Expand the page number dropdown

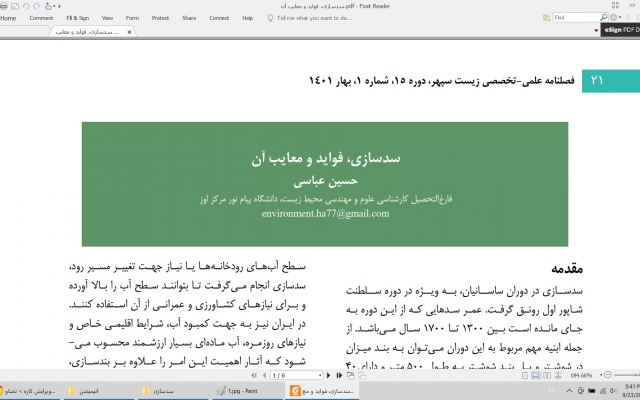click(x=320, y=376)
